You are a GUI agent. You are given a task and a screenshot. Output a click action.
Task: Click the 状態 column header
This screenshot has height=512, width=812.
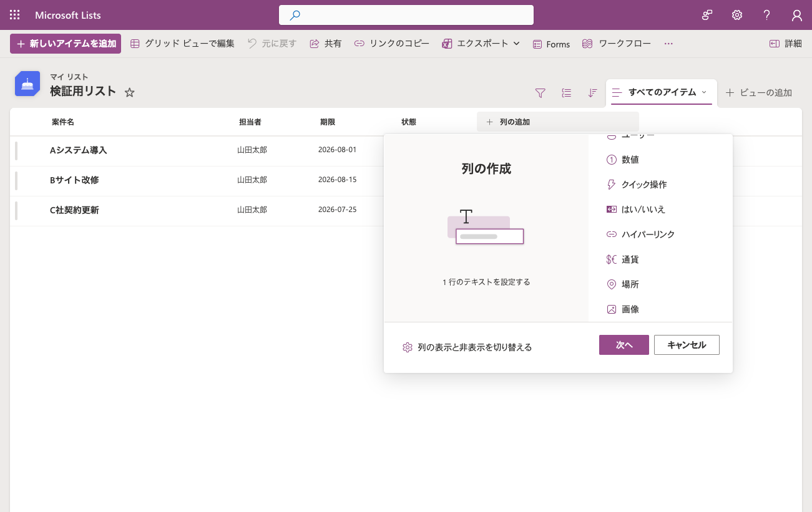(409, 122)
